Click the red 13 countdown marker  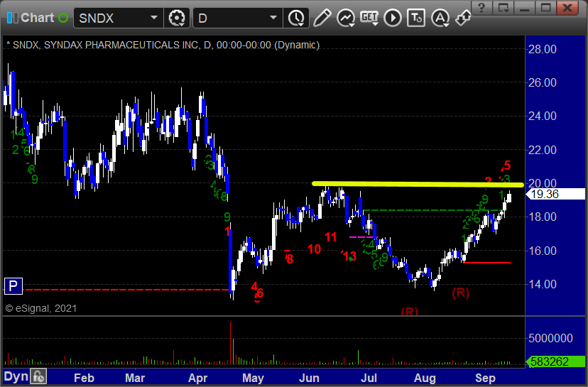[x=349, y=256]
